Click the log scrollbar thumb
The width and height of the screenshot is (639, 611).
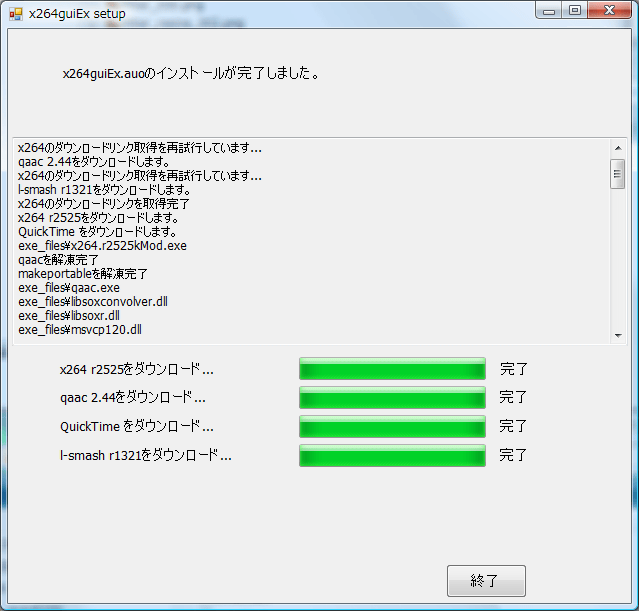(x=617, y=174)
